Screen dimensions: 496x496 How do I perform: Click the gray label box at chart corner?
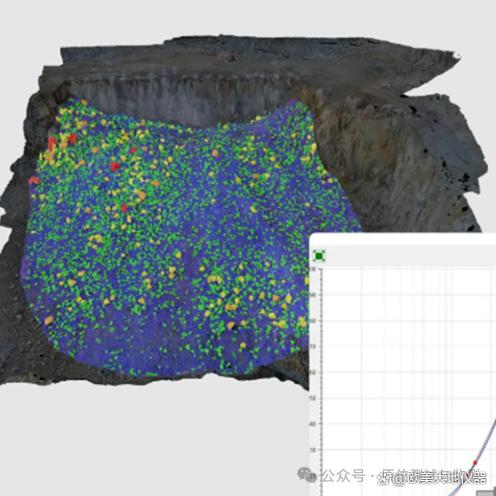pyautogui.click(x=486, y=493)
